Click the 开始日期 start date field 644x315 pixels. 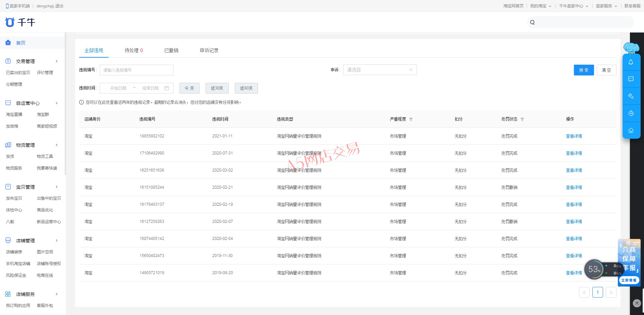pos(118,88)
